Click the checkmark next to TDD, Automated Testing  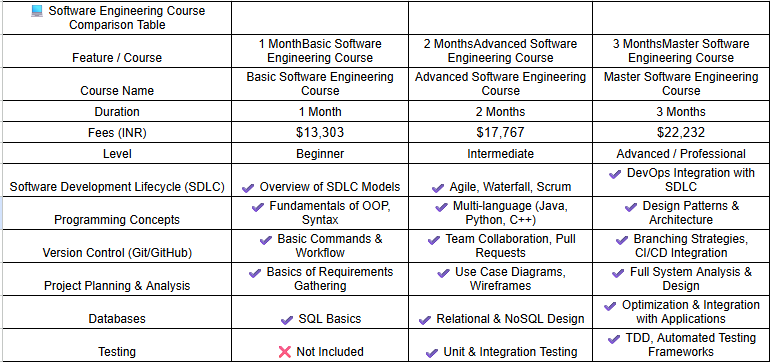point(614,338)
